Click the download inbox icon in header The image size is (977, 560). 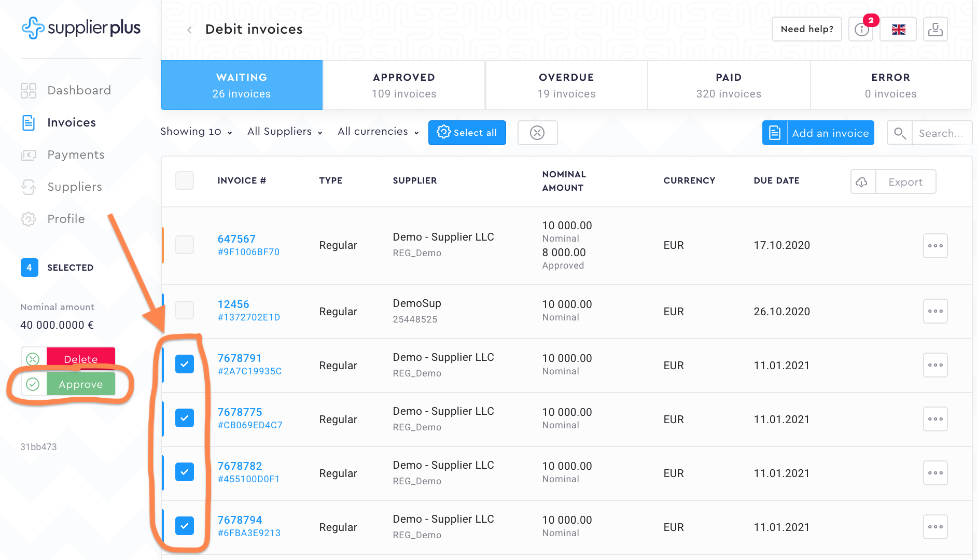[x=935, y=30]
